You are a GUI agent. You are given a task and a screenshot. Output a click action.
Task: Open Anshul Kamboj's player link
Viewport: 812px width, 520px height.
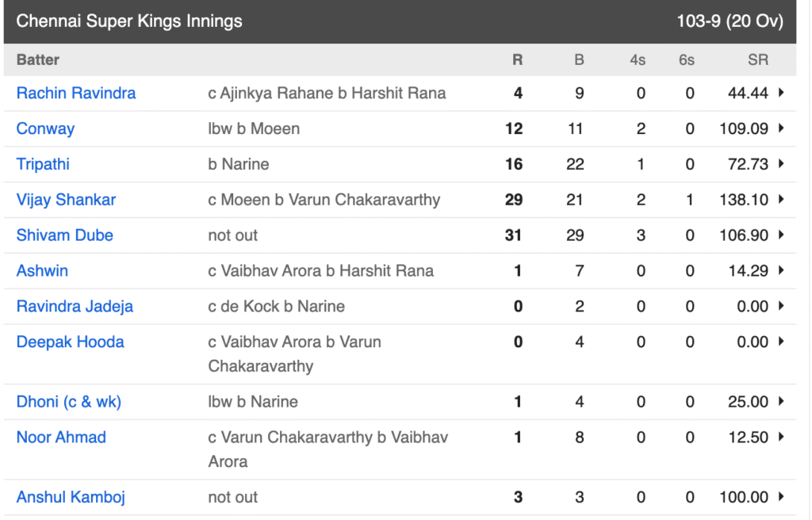coord(71,497)
